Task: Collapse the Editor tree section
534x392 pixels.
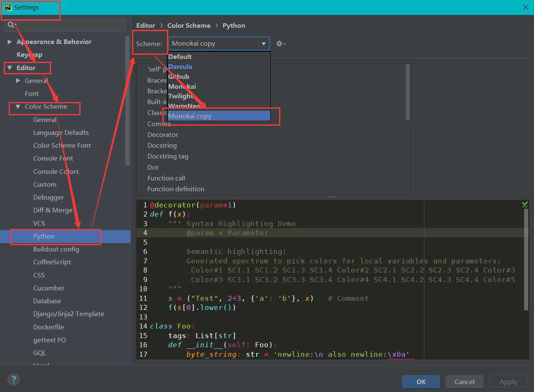Action: (x=10, y=68)
